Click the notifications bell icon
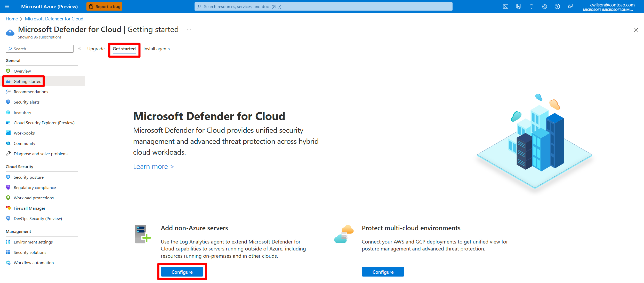 [531, 6]
